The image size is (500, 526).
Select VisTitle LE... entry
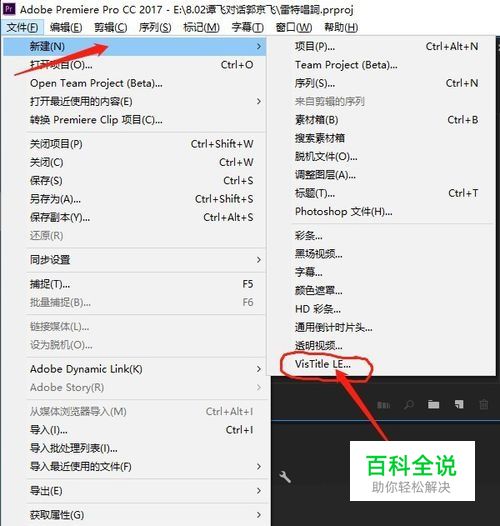tap(381, 364)
